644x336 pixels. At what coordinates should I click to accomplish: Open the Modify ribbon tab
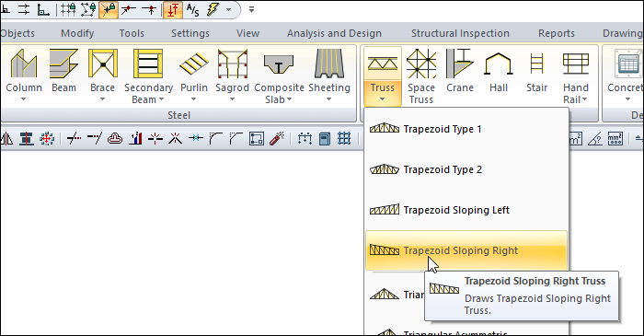[77, 33]
